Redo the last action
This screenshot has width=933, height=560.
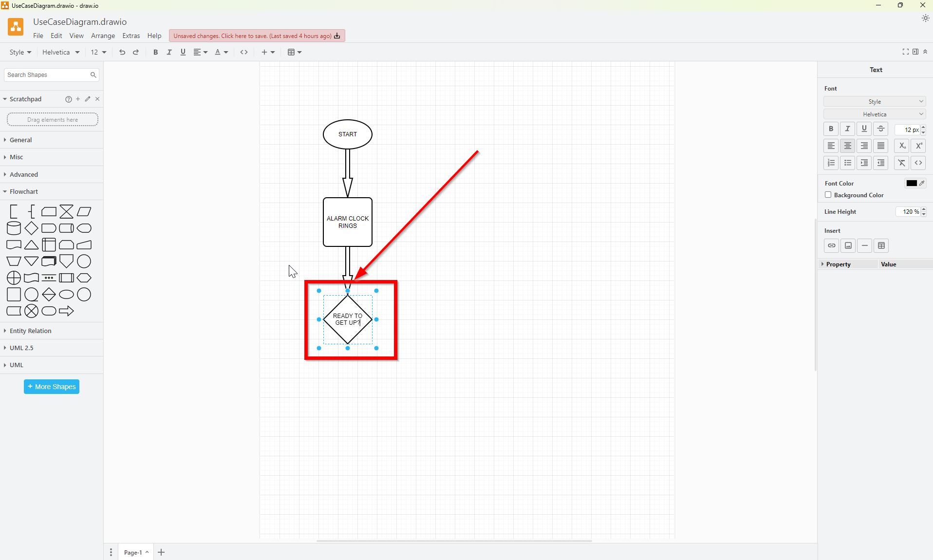coord(136,52)
